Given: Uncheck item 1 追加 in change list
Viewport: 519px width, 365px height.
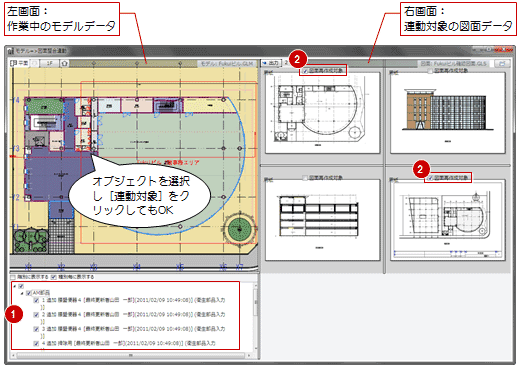Looking at the screenshot, I should (x=37, y=300).
